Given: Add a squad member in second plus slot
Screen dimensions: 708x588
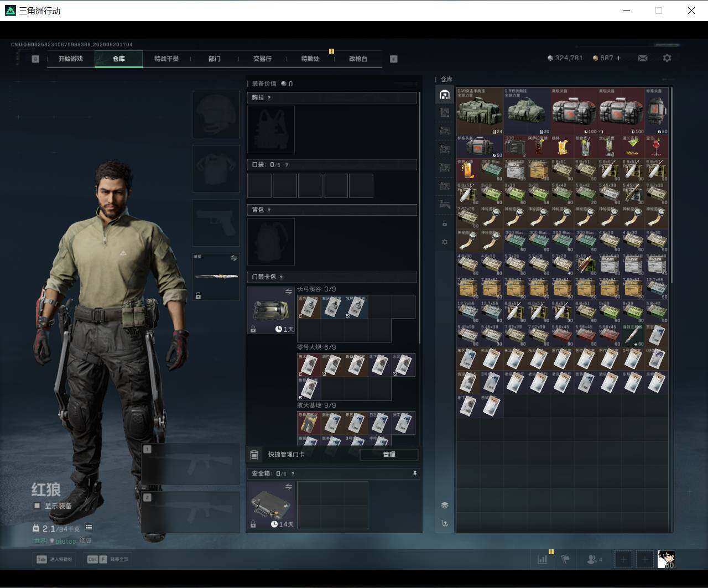Looking at the screenshot, I should click(x=645, y=559).
